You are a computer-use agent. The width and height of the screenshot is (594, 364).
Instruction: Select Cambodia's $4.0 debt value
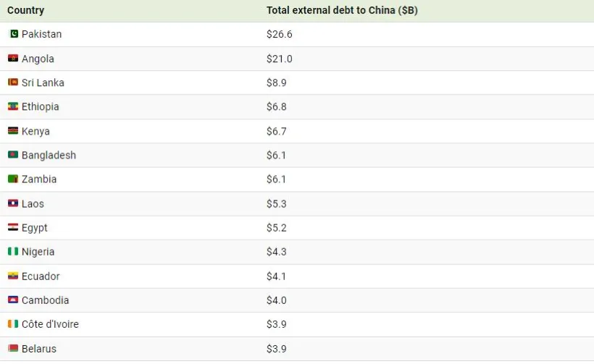tap(276, 300)
